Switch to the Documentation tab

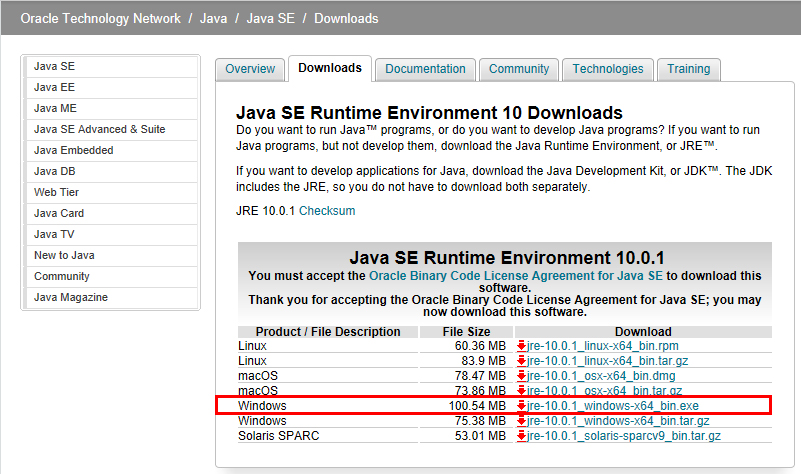425,69
